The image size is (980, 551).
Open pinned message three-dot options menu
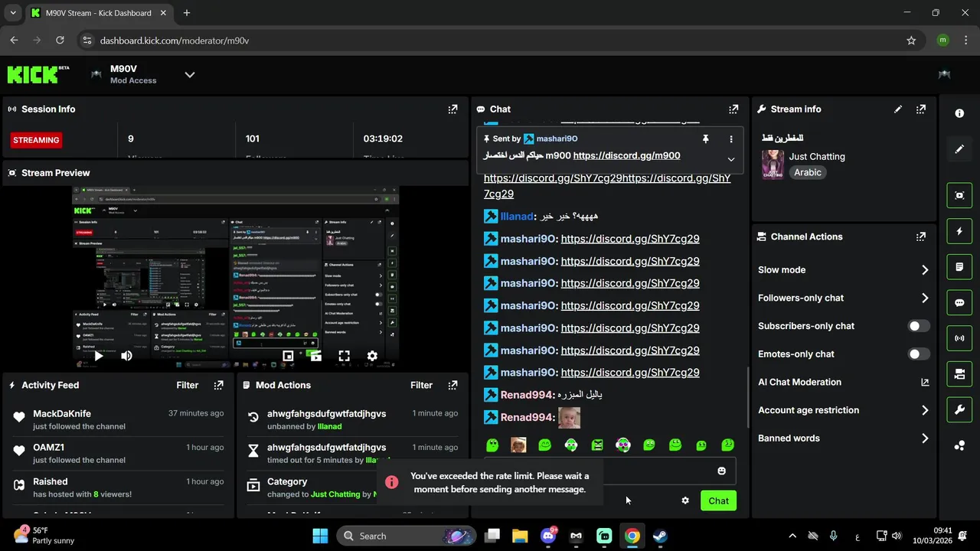[730, 139]
